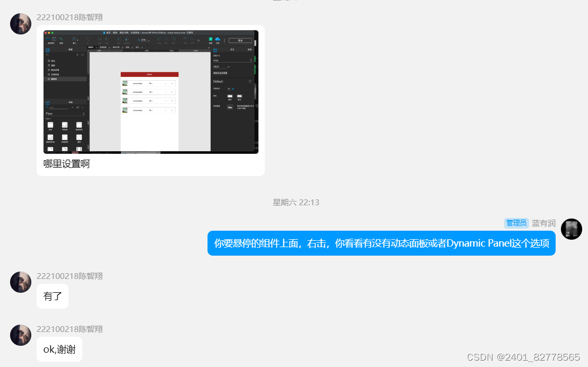
Task: Click sender name above the ok,谢谢 message
Action: tap(70, 329)
